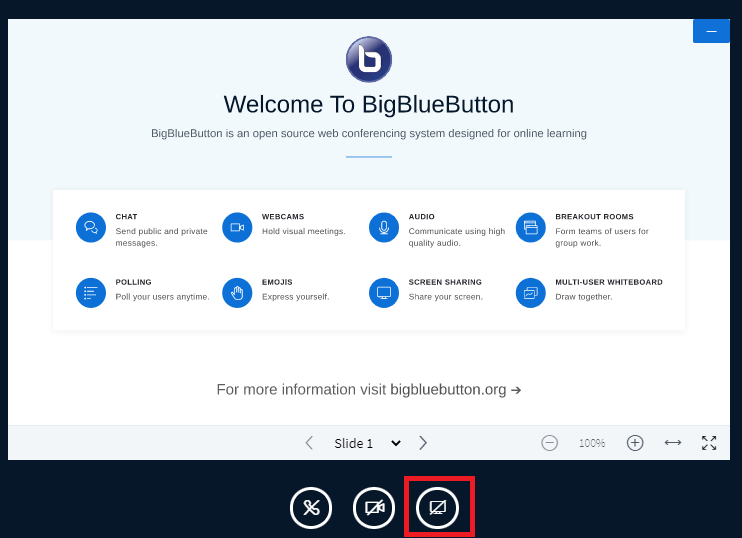Zoom out with the minus button
The image size is (742, 538).
549,443
